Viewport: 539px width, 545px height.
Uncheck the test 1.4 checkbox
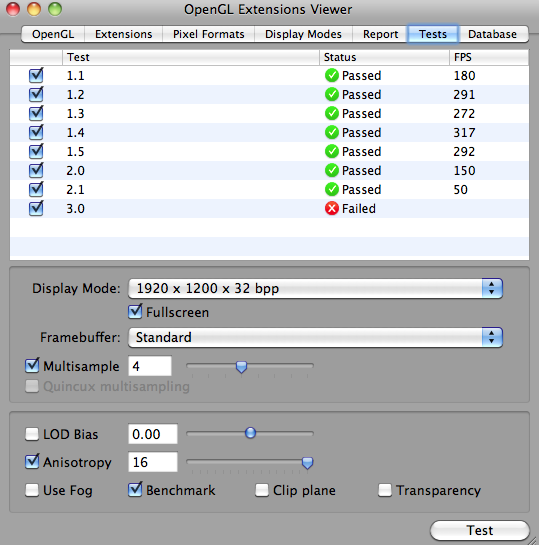coord(36,132)
